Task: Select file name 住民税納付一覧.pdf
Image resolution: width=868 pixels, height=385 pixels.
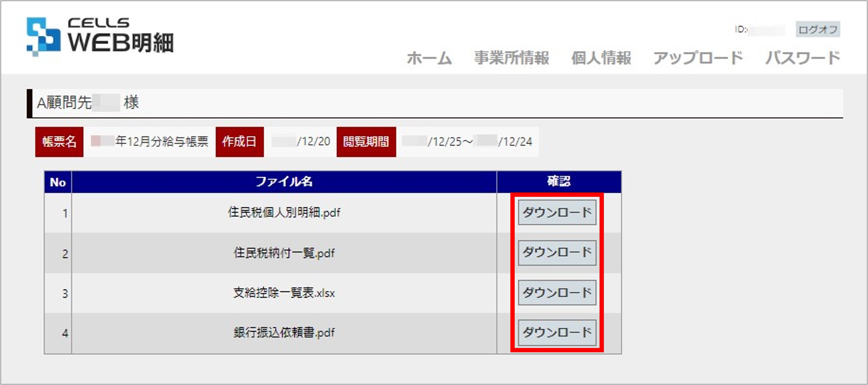Action: pos(284,253)
